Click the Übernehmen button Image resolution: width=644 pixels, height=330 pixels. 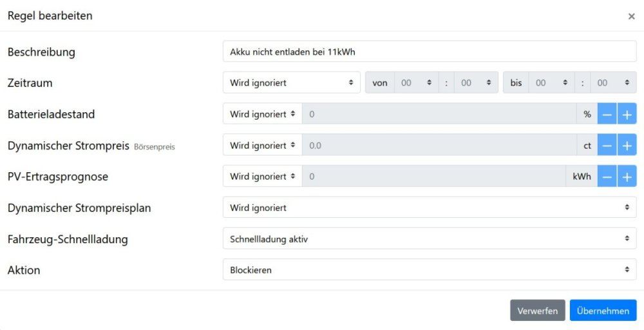pos(603,311)
